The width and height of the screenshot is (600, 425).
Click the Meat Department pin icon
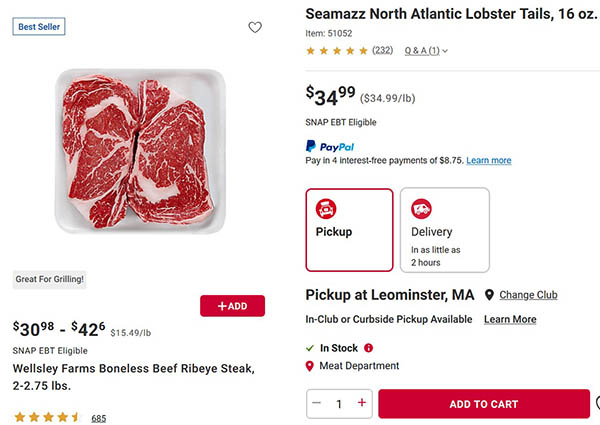pos(309,366)
